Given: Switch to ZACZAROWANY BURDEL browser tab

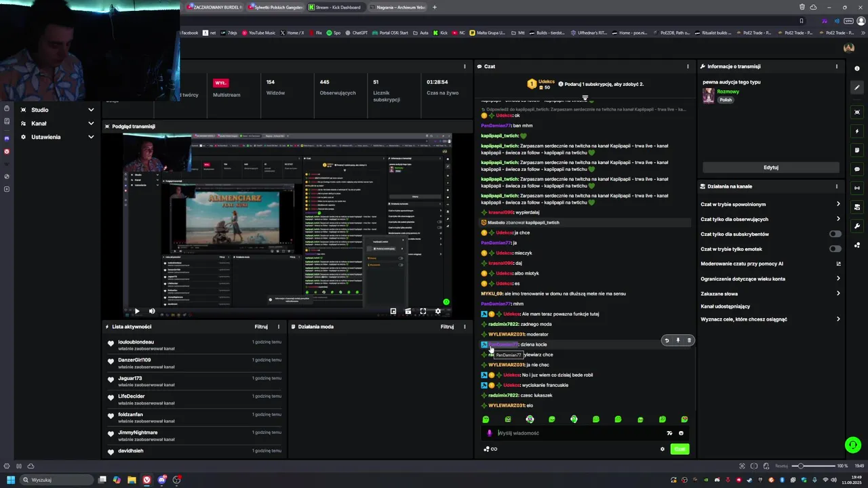Looking at the screenshot, I should click(x=215, y=7).
